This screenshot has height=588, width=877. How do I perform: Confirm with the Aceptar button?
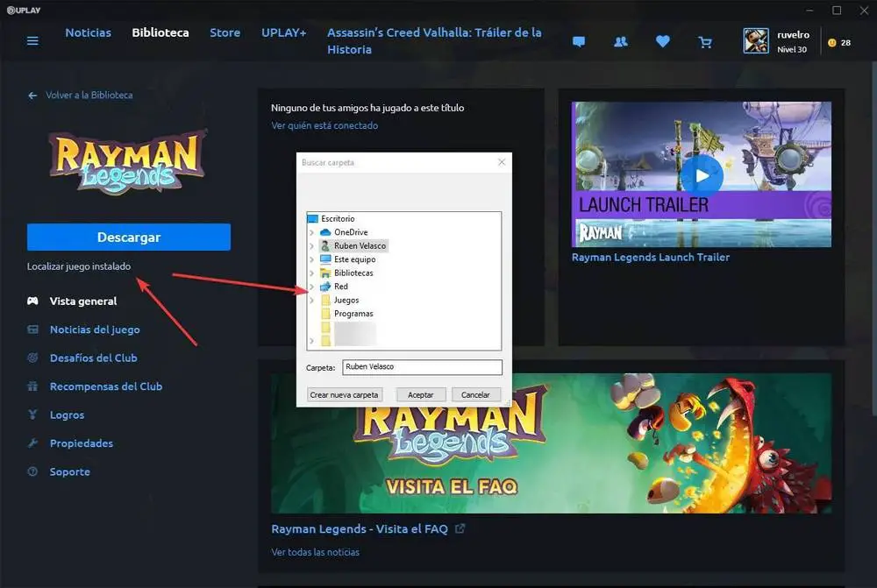pyautogui.click(x=421, y=394)
